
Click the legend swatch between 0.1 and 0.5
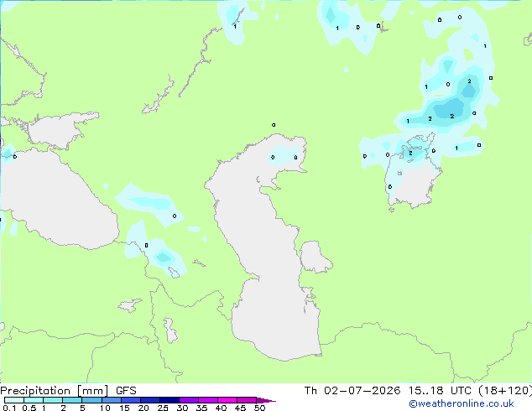click(x=14, y=400)
